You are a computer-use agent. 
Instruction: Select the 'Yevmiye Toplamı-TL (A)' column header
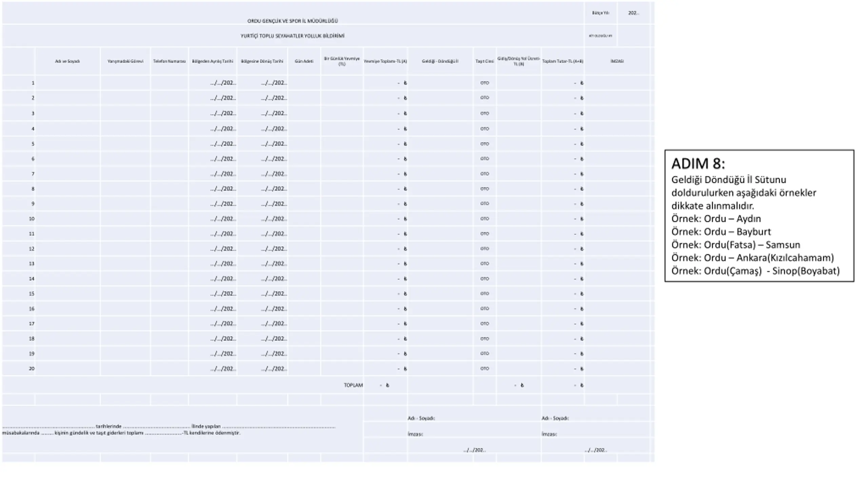pos(385,61)
